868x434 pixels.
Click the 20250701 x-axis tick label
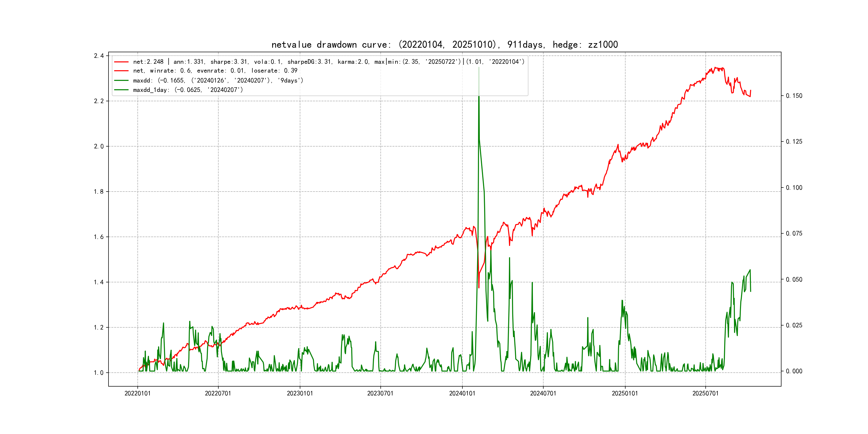pos(705,394)
